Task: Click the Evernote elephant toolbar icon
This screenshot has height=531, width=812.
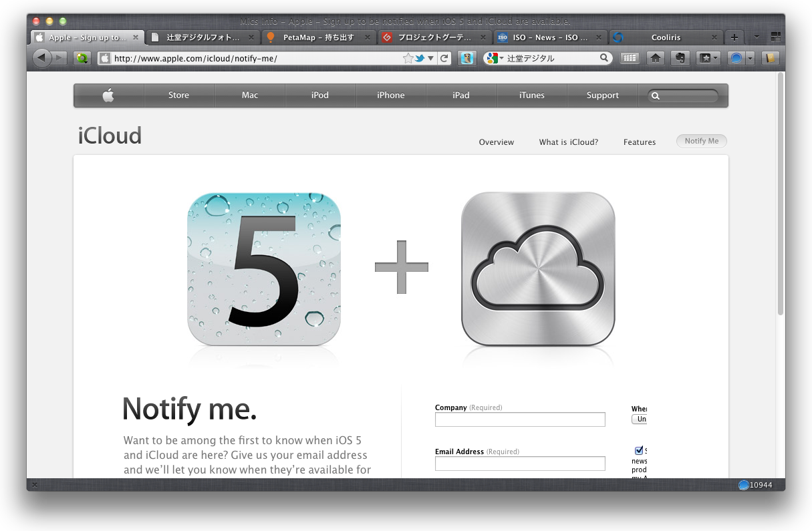Action: [x=680, y=58]
